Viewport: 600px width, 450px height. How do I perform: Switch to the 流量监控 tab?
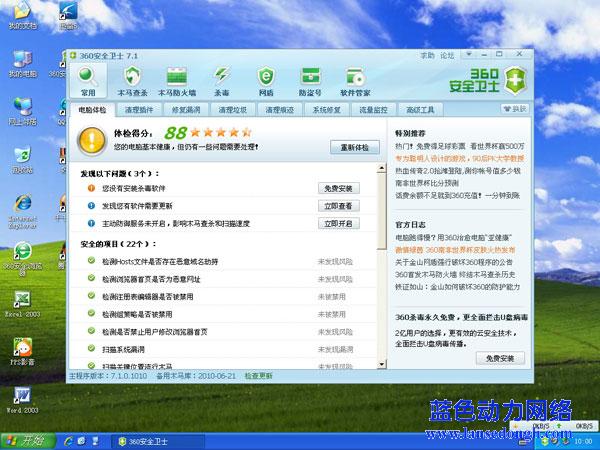tap(373, 110)
